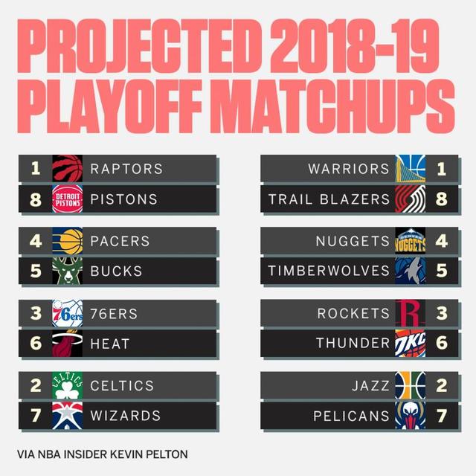Click the Raptors team logo
This screenshot has width=476, height=476.
tap(68, 169)
